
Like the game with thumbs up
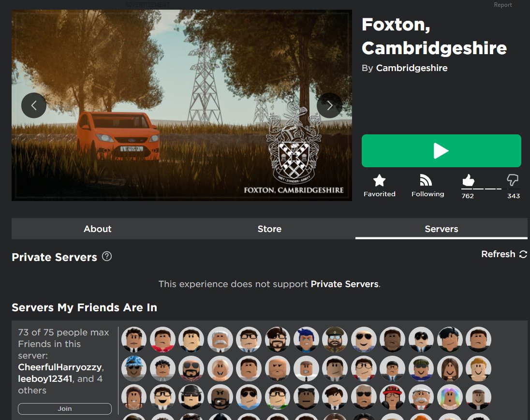[x=468, y=180]
